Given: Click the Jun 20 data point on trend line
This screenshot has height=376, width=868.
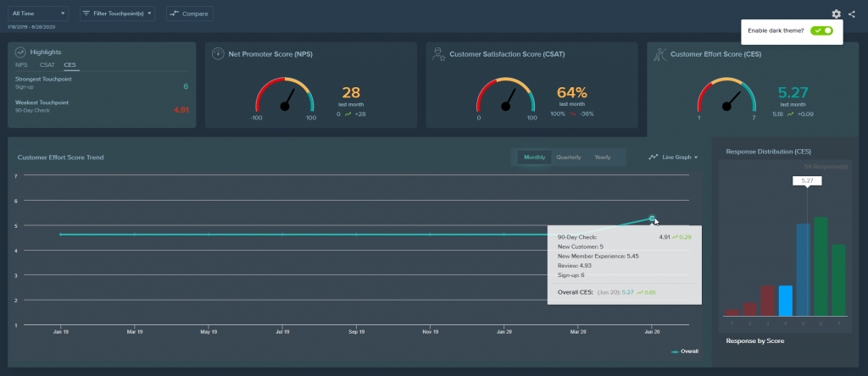Looking at the screenshot, I should click(652, 218).
